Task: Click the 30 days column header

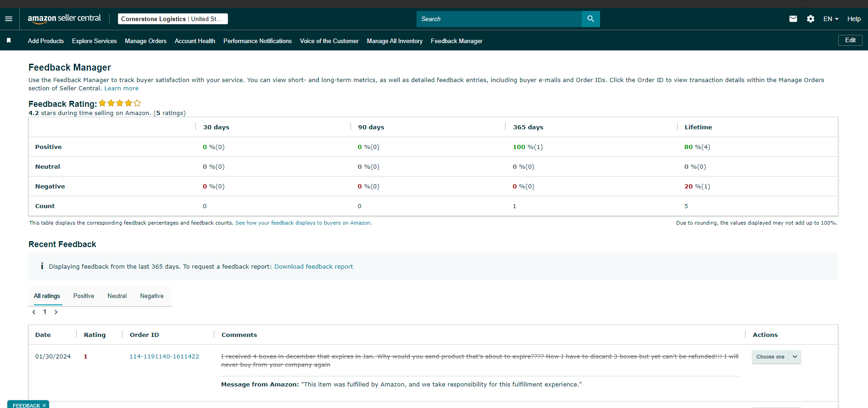Action: (216, 127)
